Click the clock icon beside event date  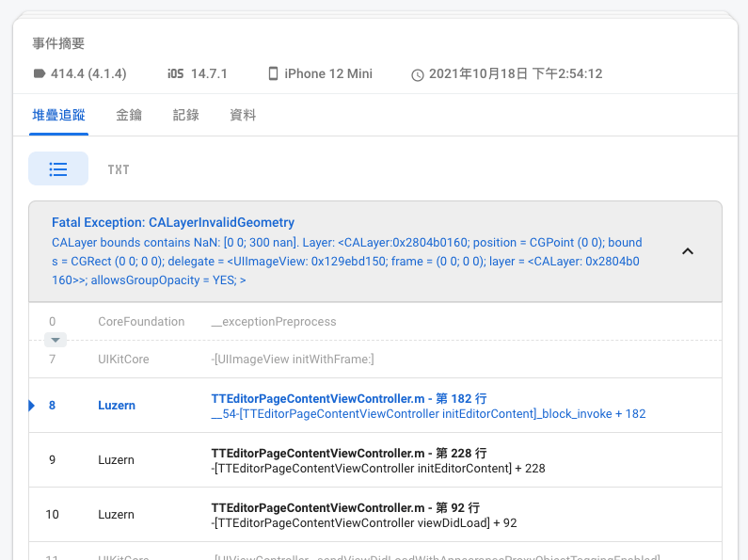pos(418,74)
